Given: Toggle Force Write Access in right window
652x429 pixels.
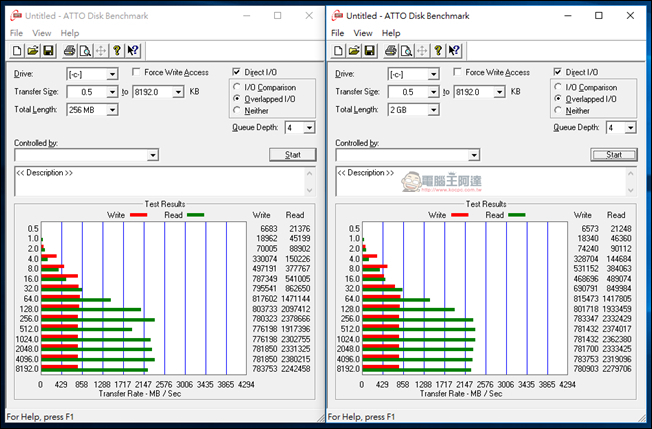Looking at the screenshot, I should point(457,72).
